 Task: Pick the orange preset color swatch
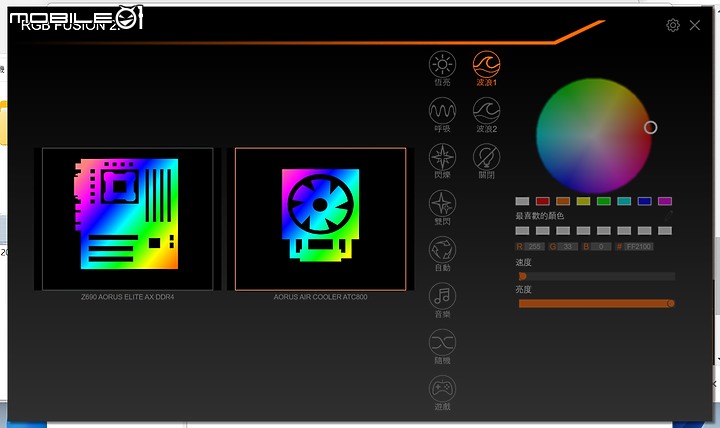(563, 201)
